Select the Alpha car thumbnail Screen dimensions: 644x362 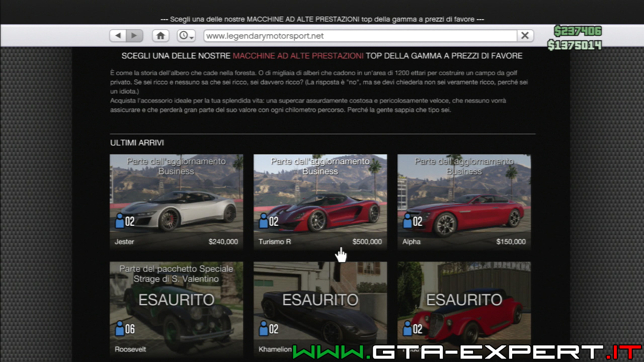click(464, 202)
